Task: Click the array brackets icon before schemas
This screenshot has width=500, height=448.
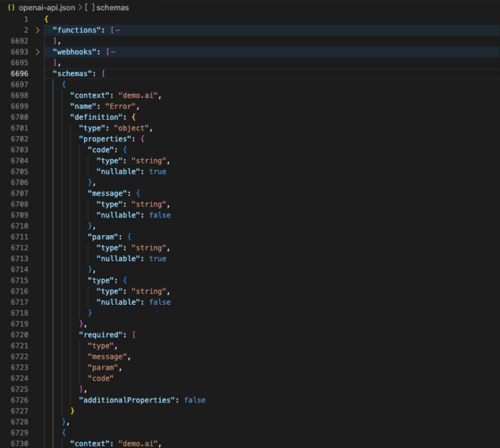Action: click(x=90, y=8)
